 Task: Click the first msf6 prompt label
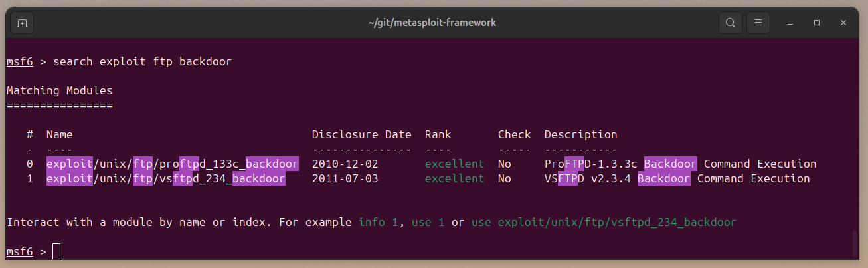(20, 61)
